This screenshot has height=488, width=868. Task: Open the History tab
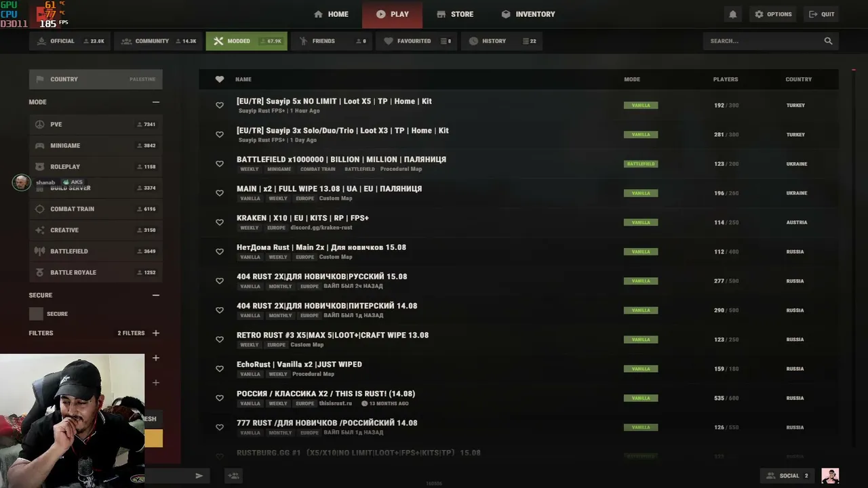click(502, 41)
